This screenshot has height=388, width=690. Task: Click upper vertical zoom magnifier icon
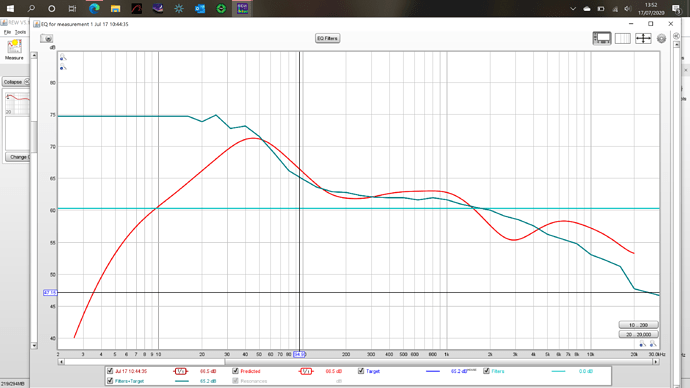pyautogui.click(x=63, y=57)
